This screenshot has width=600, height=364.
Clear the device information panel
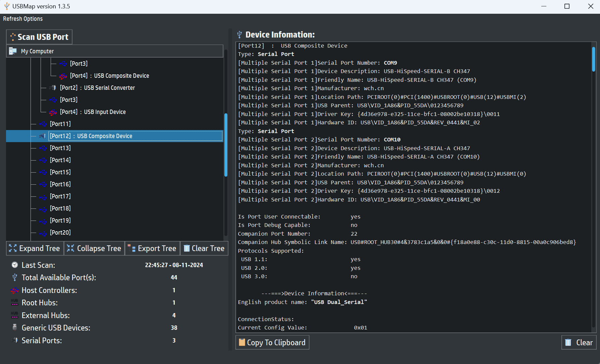click(x=579, y=342)
